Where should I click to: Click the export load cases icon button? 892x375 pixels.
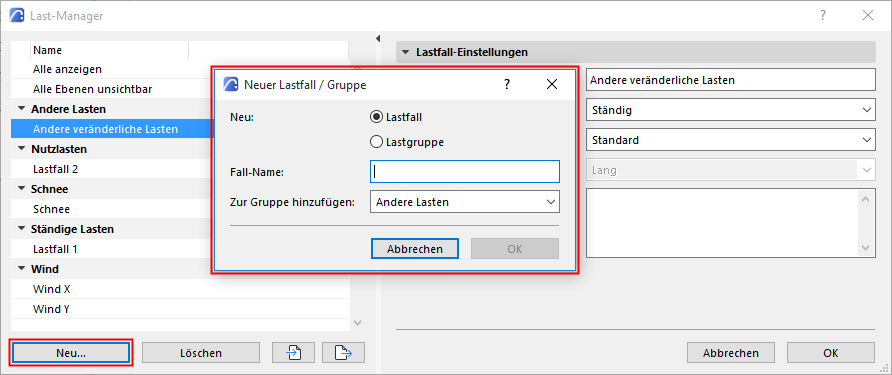pyautogui.click(x=343, y=353)
